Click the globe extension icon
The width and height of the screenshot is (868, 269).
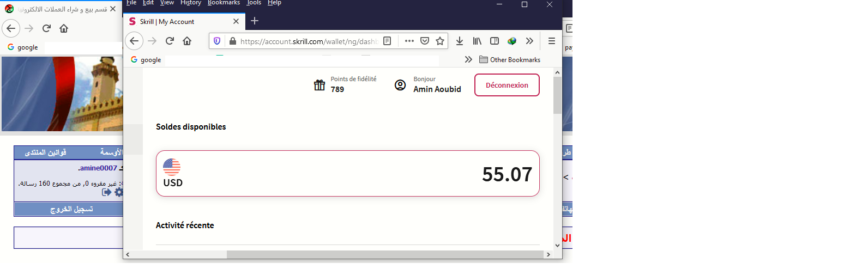512,41
